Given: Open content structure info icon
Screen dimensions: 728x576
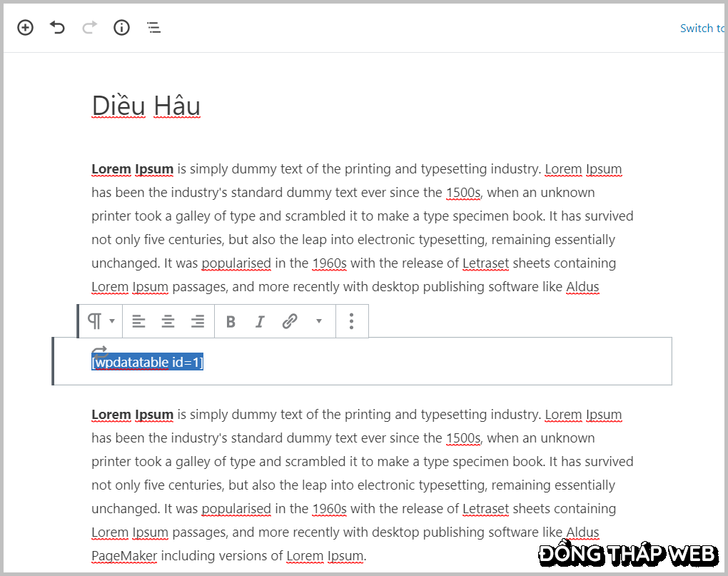Looking at the screenshot, I should (121, 28).
